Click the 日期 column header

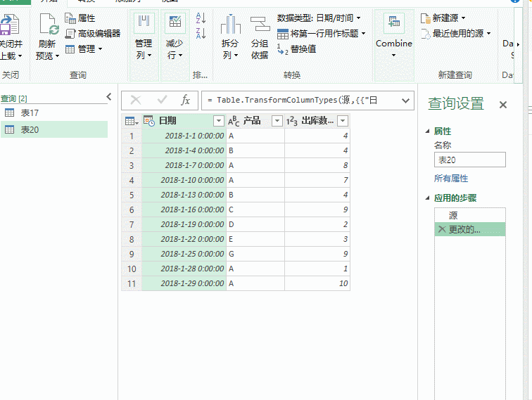click(x=184, y=121)
